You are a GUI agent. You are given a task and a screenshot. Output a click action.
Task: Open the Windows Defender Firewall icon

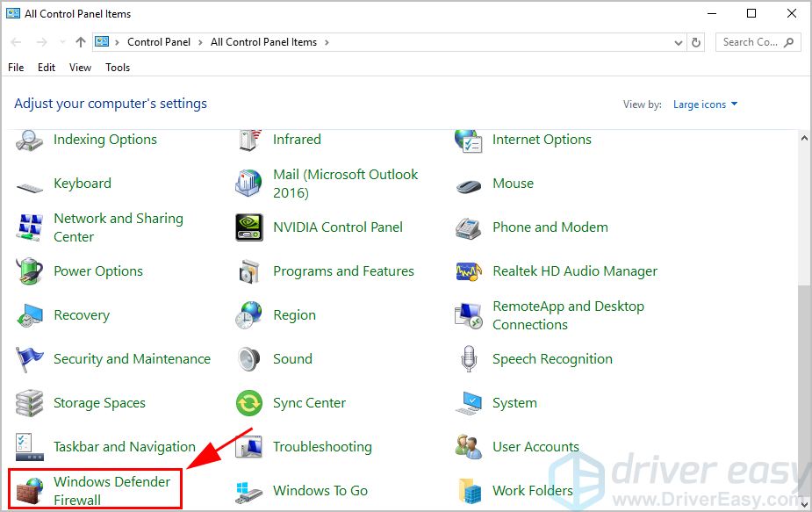[x=29, y=491]
